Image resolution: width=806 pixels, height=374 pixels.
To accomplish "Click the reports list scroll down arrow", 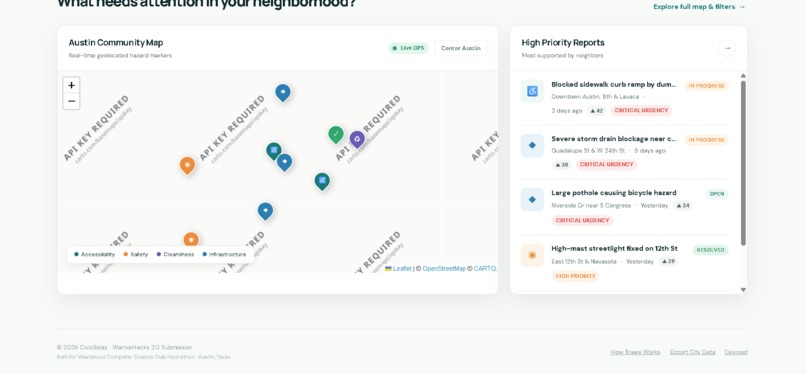I will pos(743,290).
